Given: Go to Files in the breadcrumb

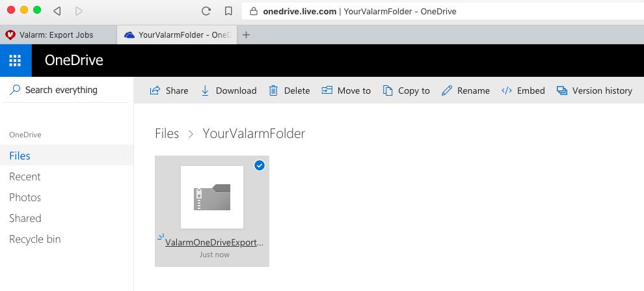Looking at the screenshot, I should pos(167,133).
